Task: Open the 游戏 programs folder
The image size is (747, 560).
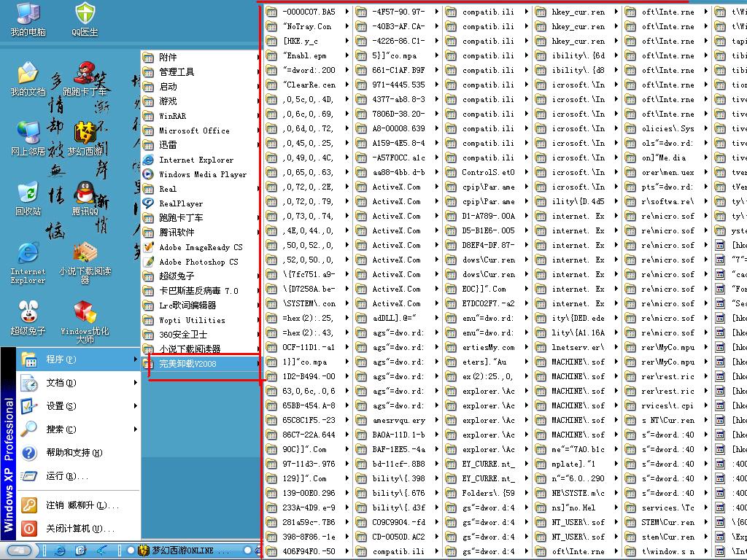Action: [201, 101]
